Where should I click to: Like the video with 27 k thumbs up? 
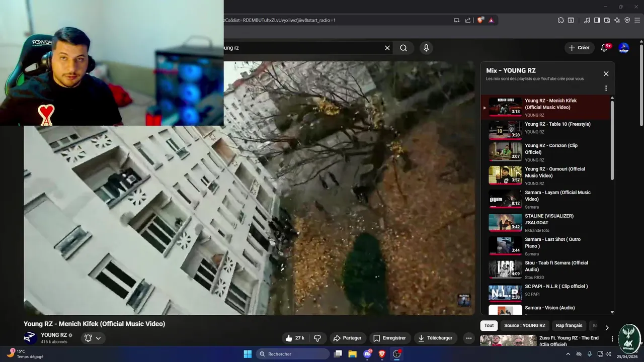[x=295, y=338]
